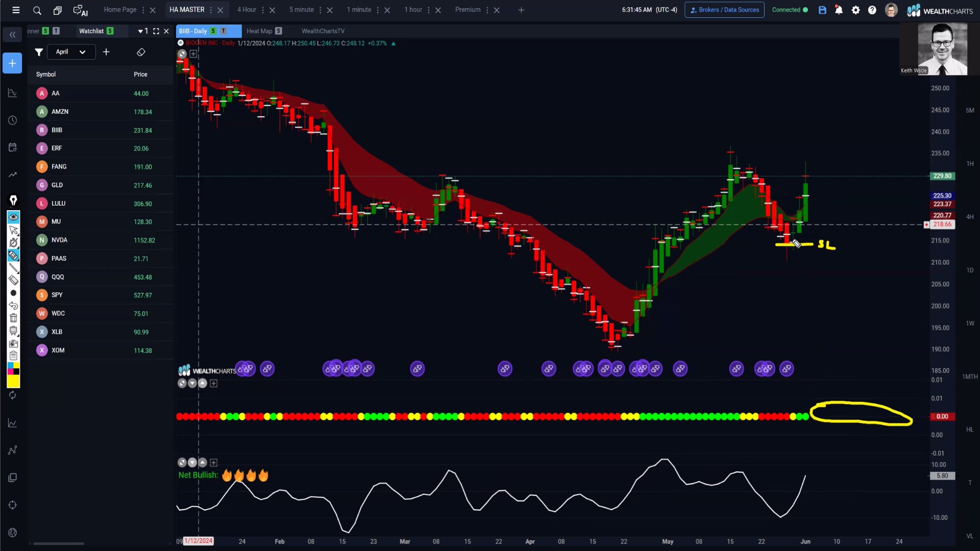
Task: Add a new workspace tab
Action: tap(521, 10)
